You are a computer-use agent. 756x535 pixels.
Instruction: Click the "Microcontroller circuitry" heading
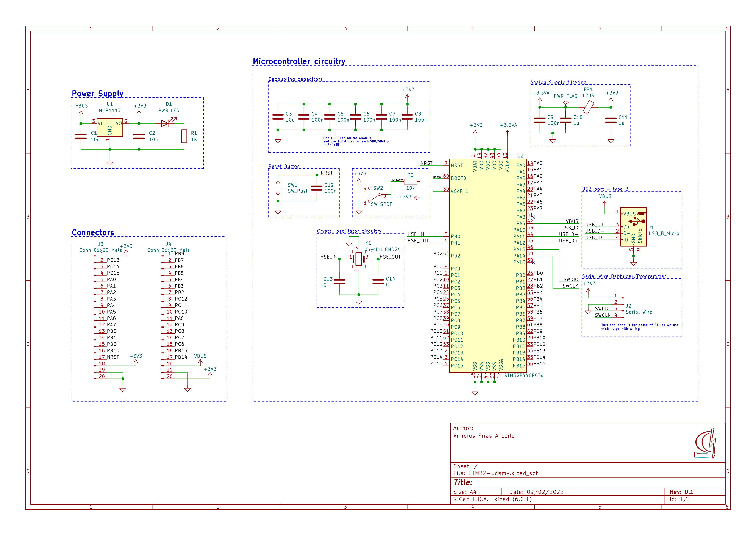(299, 61)
